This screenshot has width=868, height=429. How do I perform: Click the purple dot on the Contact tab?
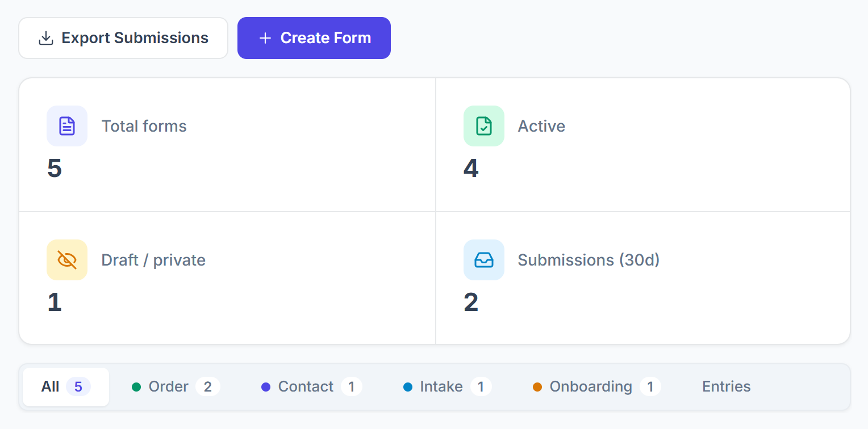pyautogui.click(x=266, y=387)
